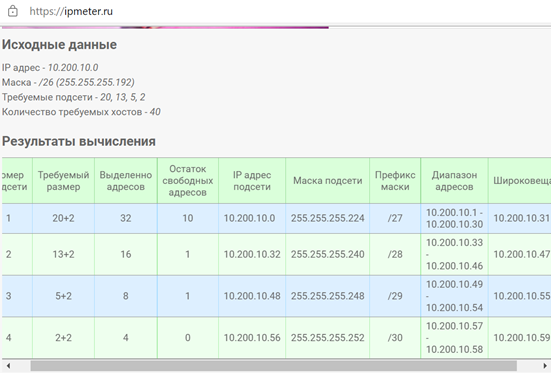
Task: Click subnet address 10.200.10.0 in row 1
Action: (252, 218)
